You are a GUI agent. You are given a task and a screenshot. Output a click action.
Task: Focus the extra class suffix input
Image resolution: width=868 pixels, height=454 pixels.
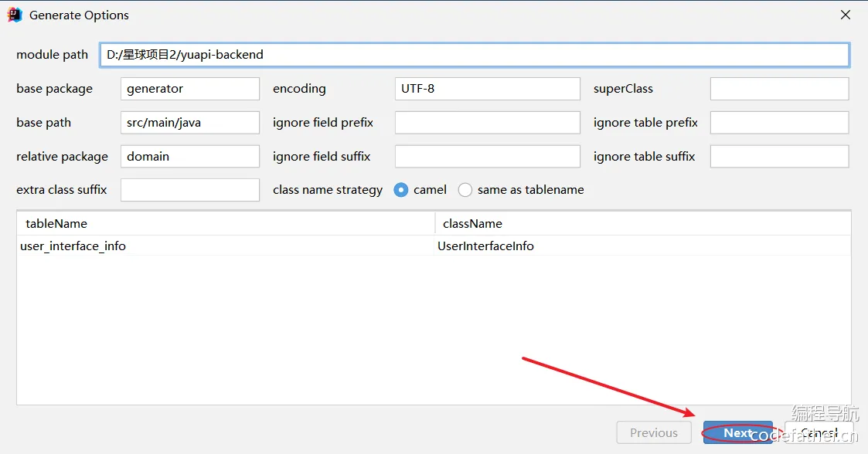[x=190, y=190]
